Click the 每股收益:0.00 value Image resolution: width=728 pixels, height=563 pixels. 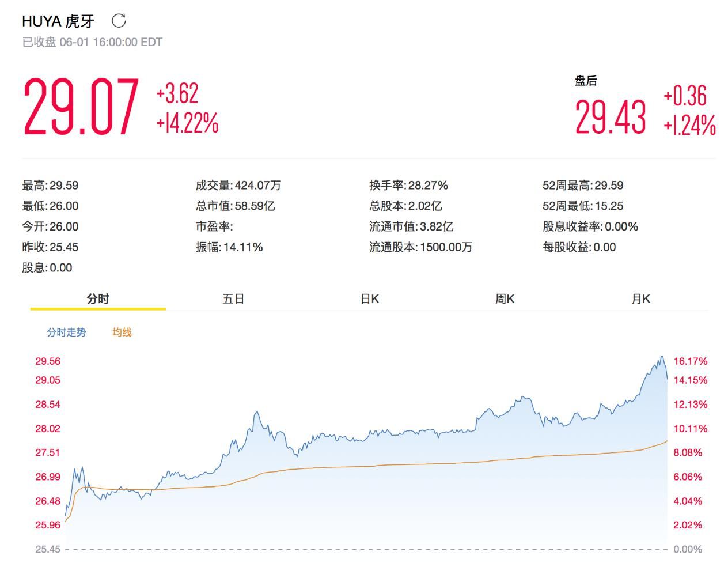(579, 247)
